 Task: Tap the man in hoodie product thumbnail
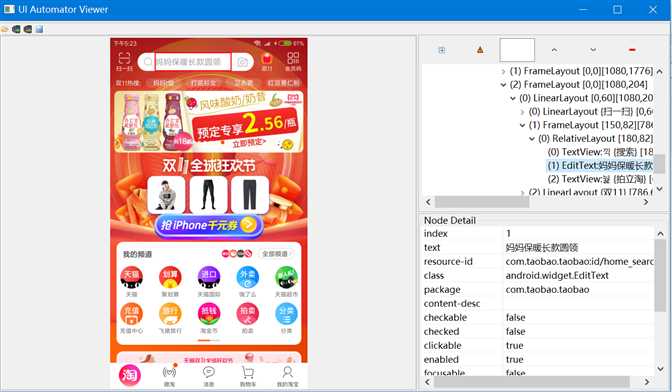tap(166, 195)
